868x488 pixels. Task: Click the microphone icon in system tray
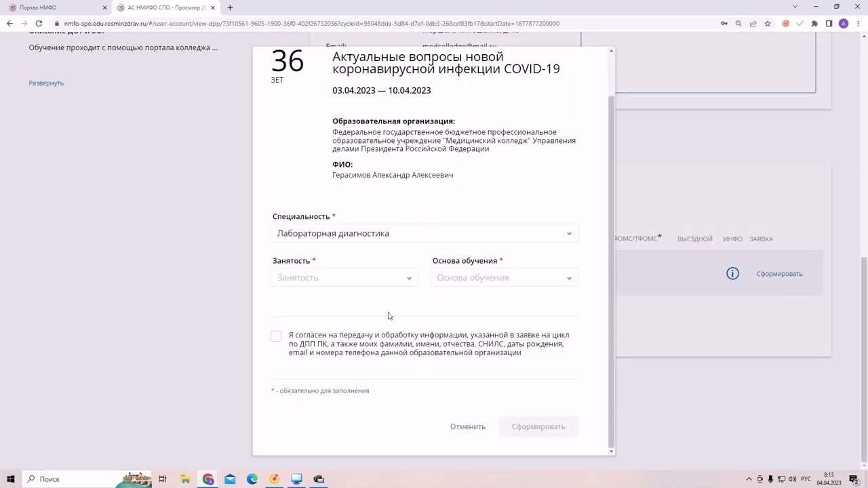click(770, 479)
